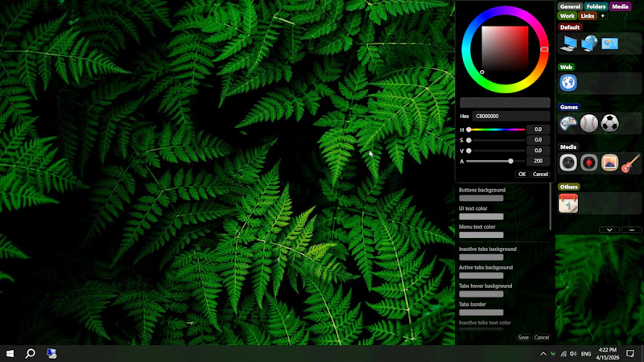Image resolution: width=644 pixels, height=362 pixels.
Task: Click the alpha A slider
Action: point(496,162)
